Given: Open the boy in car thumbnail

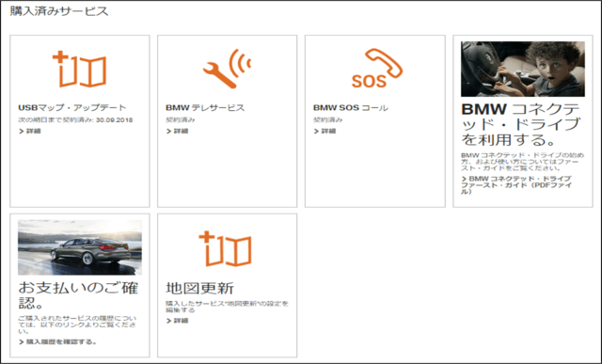Looking at the screenshot, I should pos(523,69).
